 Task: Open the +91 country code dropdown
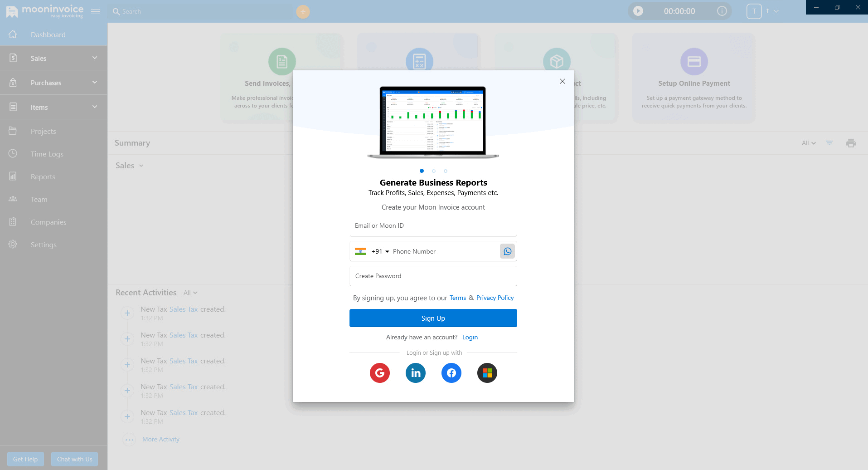click(380, 251)
